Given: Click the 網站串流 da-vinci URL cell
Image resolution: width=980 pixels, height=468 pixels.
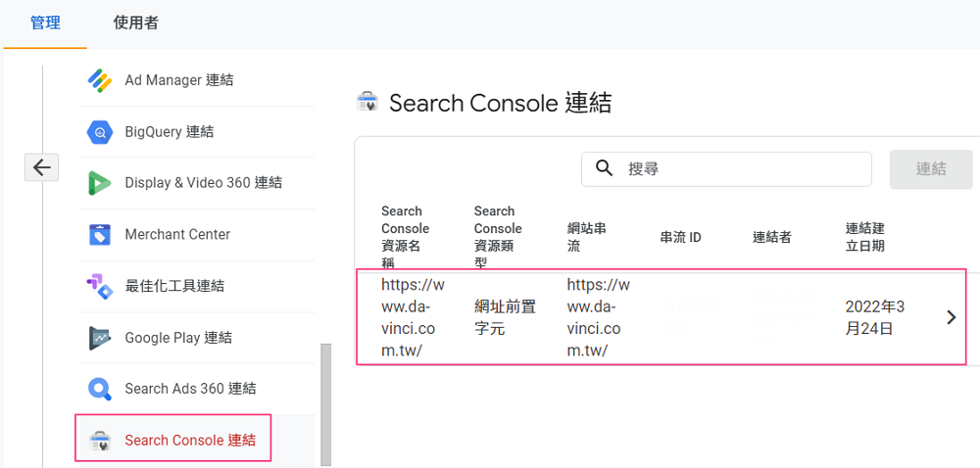Looking at the screenshot, I should click(598, 317).
